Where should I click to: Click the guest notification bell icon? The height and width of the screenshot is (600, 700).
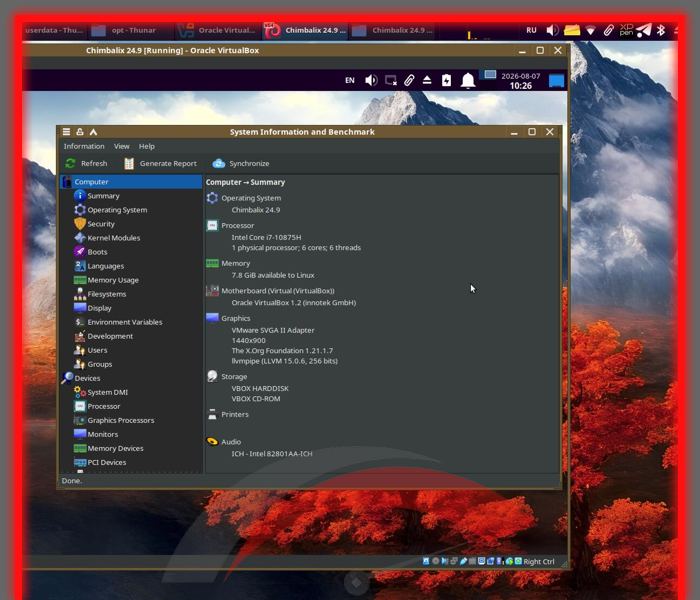(x=468, y=81)
